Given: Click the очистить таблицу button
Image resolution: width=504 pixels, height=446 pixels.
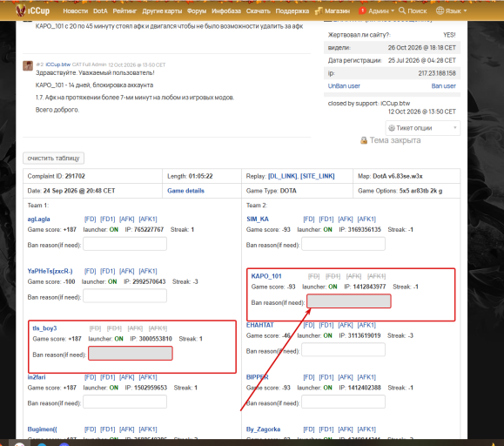Looking at the screenshot, I should coord(53,159).
